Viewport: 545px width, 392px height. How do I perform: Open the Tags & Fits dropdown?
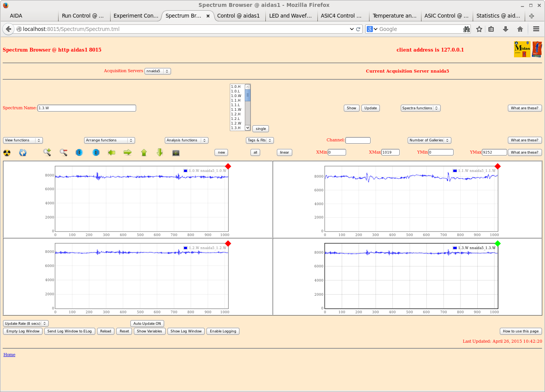[260, 140]
